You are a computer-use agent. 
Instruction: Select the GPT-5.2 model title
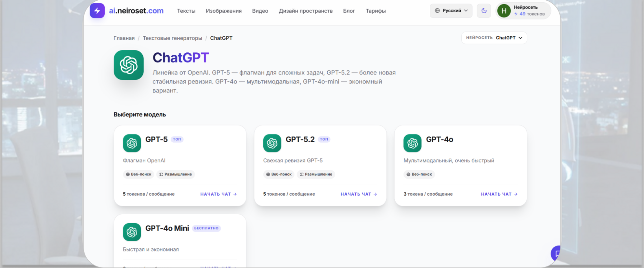pyautogui.click(x=300, y=139)
